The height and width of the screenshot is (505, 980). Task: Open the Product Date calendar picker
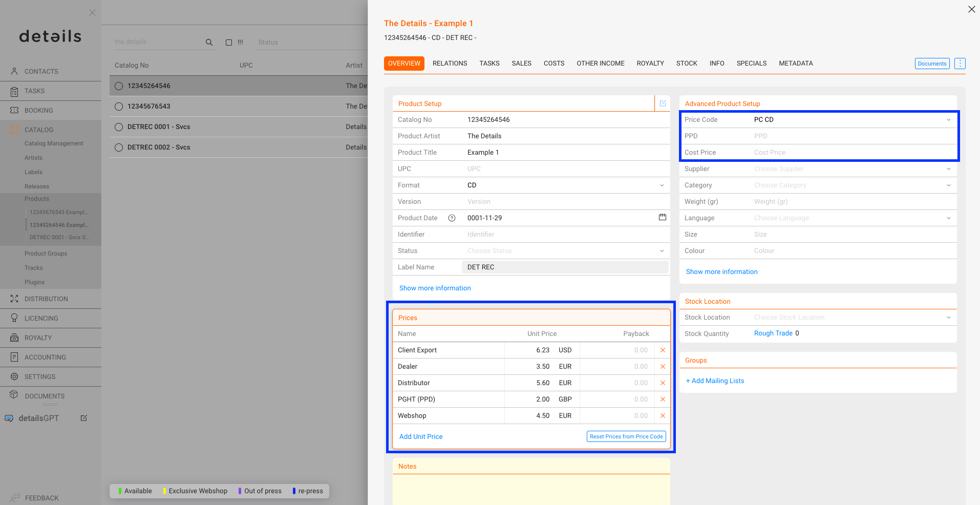(662, 217)
